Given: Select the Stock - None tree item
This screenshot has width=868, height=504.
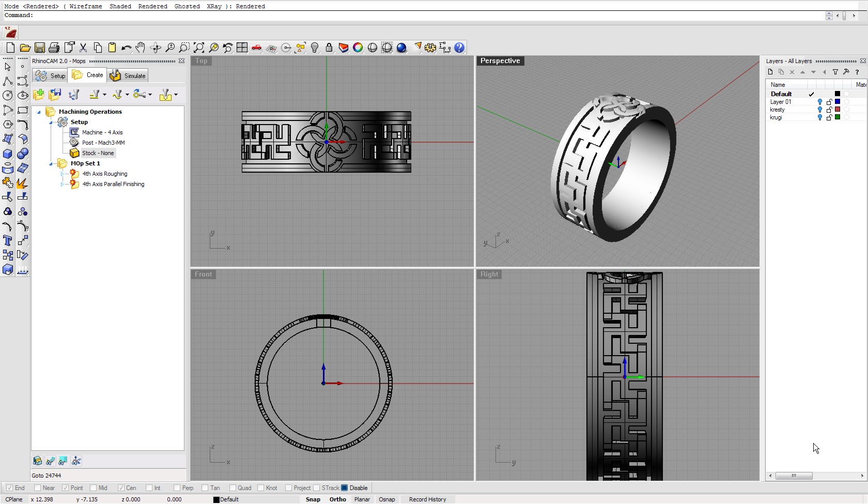Looking at the screenshot, I should pyautogui.click(x=98, y=153).
